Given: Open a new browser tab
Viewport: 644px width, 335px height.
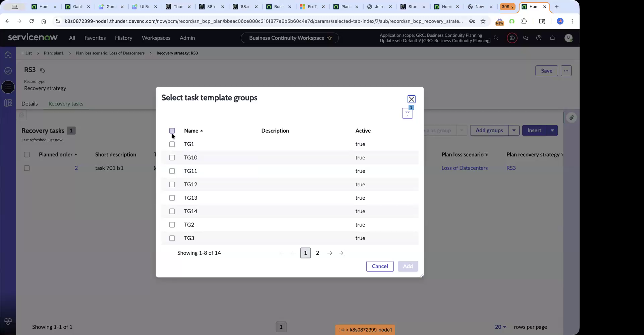Looking at the screenshot, I should [557, 7].
